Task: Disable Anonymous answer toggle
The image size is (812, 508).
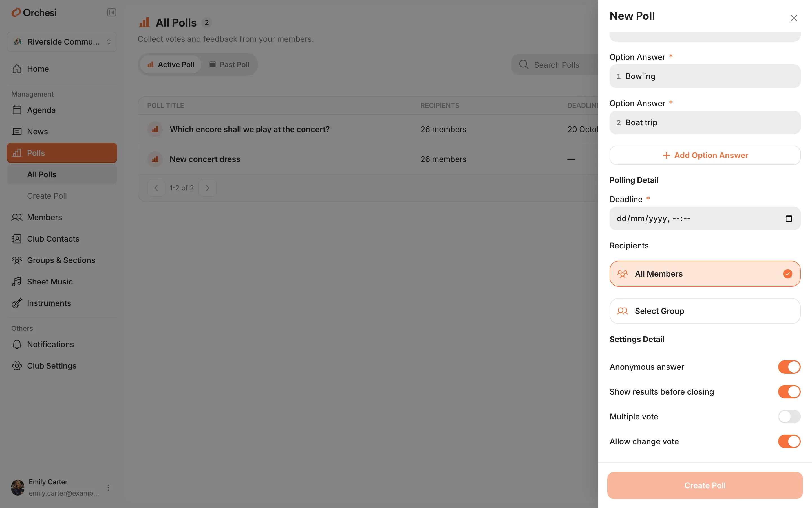Action: tap(789, 367)
